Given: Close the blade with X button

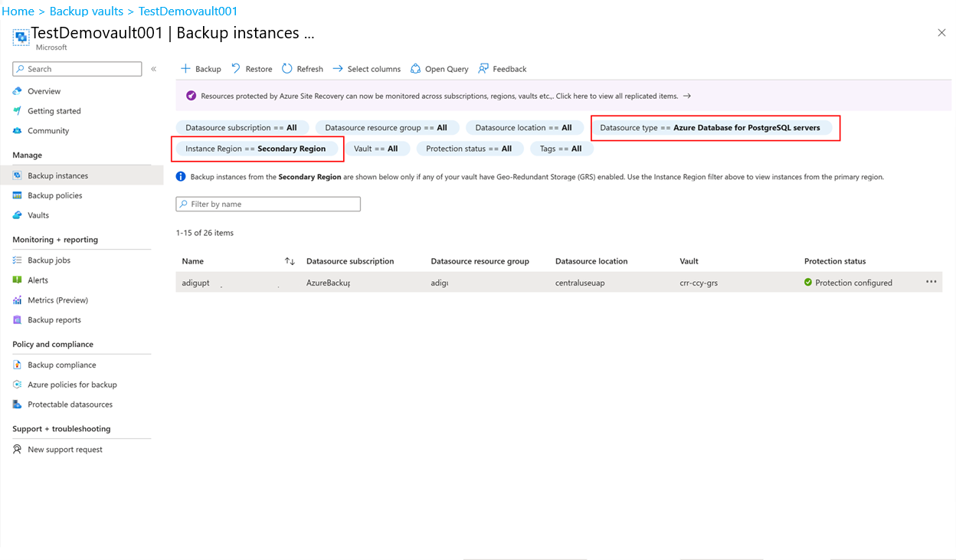Looking at the screenshot, I should coord(941,32).
